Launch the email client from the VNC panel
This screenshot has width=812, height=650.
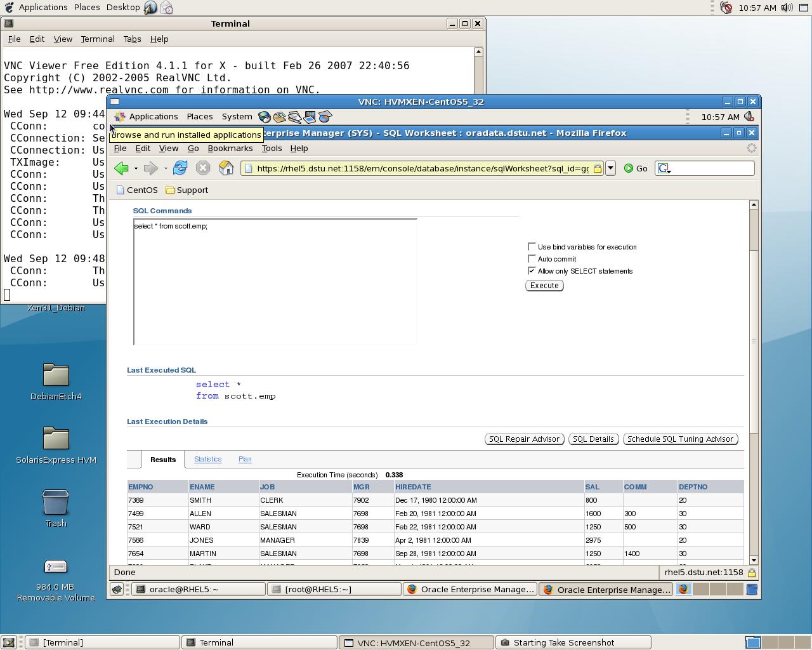[x=280, y=117]
